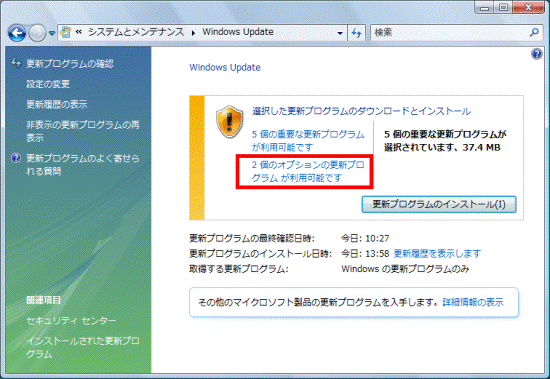Viewport: 550px width, 379px height.
Task: Expand the breadcrumb arrow after システムとメンテナンス
Action: click(193, 33)
